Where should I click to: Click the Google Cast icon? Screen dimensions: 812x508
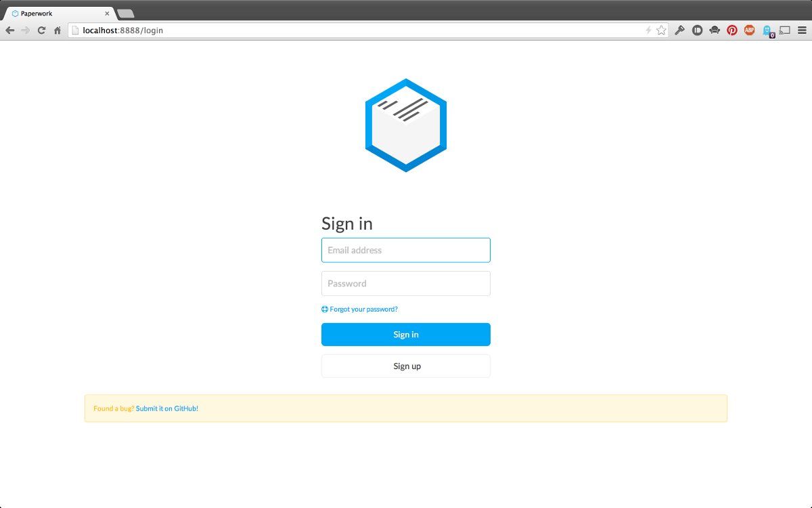[785, 30]
